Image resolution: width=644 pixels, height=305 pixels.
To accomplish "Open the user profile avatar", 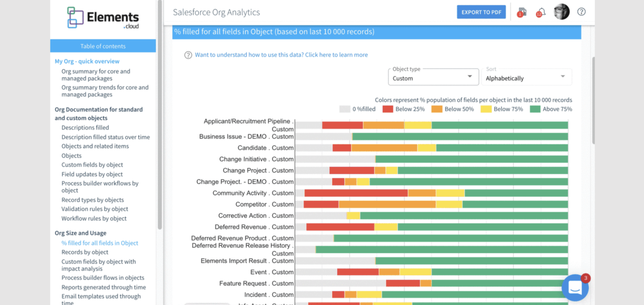I will [x=561, y=12].
